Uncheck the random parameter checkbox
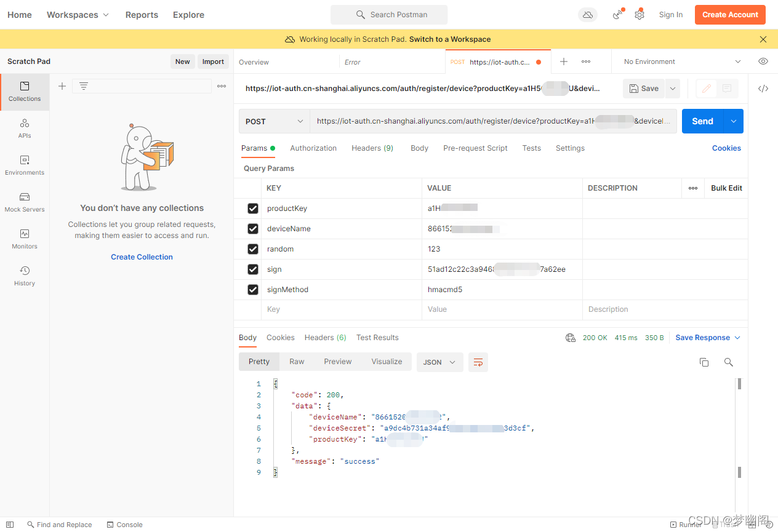Image resolution: width=778 pixels, height=532 pixels. tap(253, 249)
